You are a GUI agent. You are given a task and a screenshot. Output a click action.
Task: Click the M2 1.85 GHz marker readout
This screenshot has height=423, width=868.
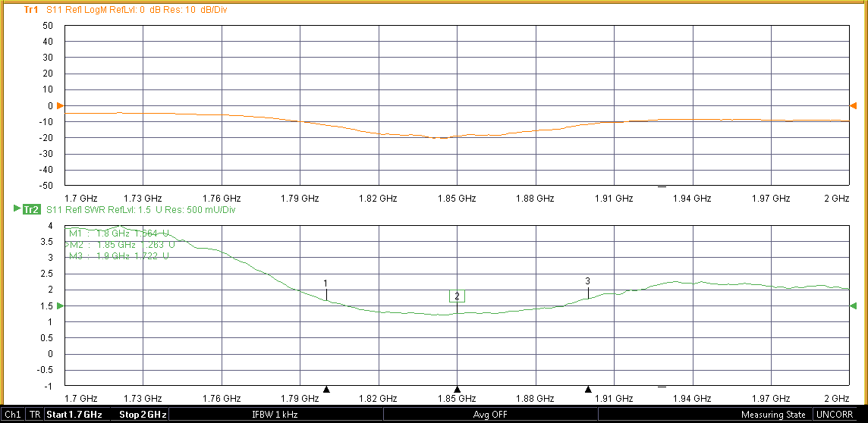point(121,244)
